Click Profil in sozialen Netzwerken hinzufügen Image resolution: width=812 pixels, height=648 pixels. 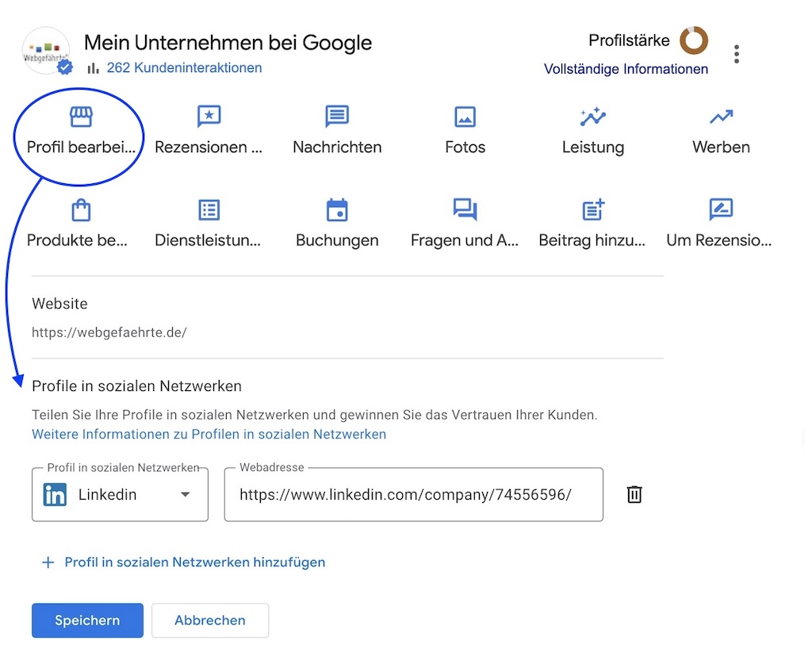[x=195, y=562]
